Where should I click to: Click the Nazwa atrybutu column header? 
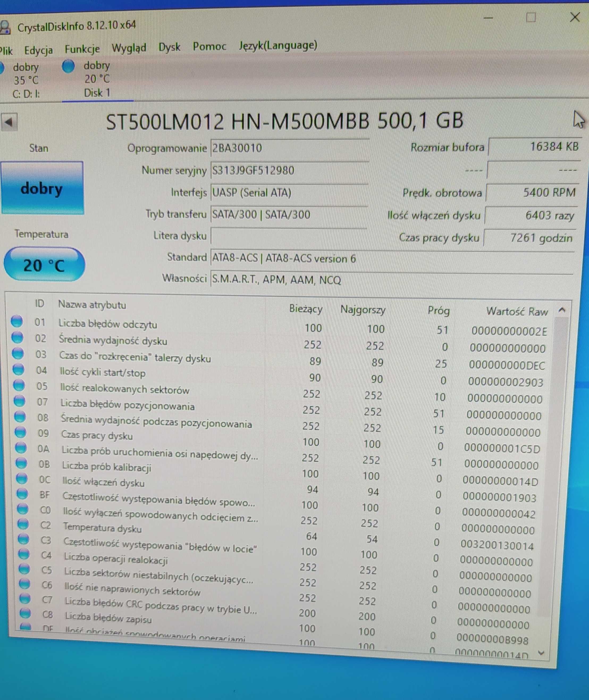click(92, 305)
